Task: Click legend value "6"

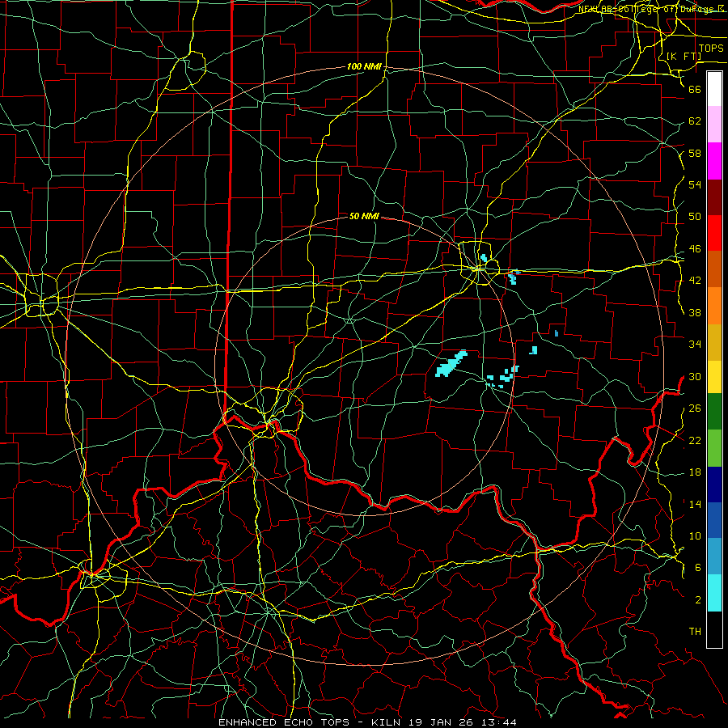Action: tap(697, 568)
